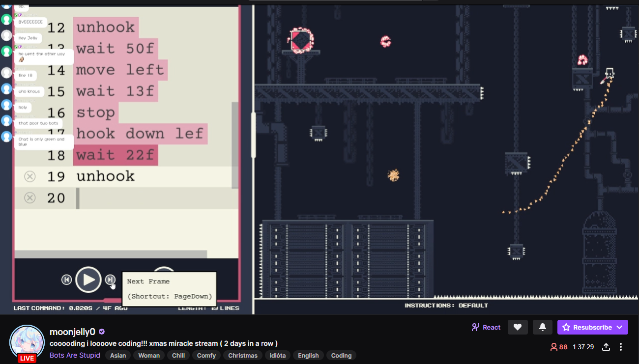Remove line 20 with its X icon

(30, 198)
